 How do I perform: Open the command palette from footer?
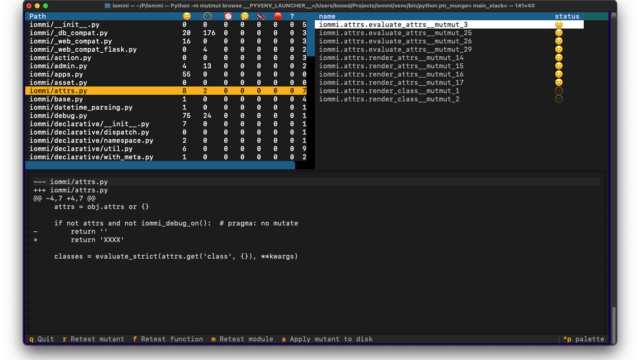coord(584,339)
